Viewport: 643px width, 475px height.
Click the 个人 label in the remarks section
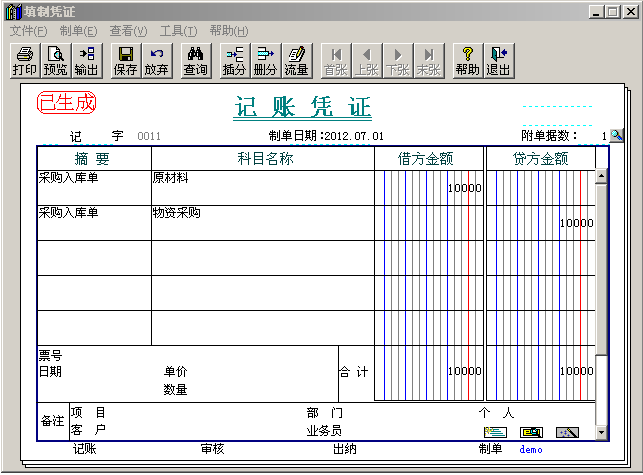pos(497,413)
